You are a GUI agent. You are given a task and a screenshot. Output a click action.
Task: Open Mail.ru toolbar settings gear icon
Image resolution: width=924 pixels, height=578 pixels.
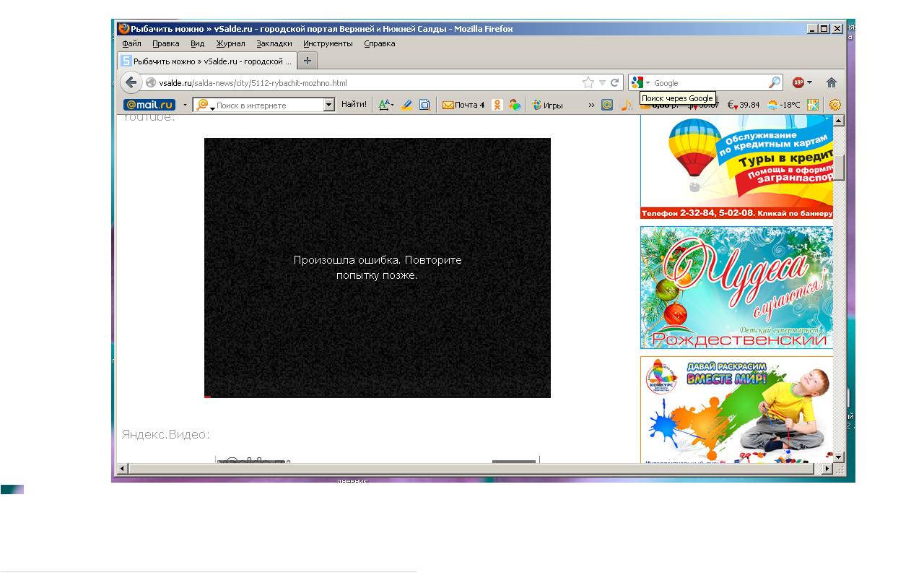point(835,105)
